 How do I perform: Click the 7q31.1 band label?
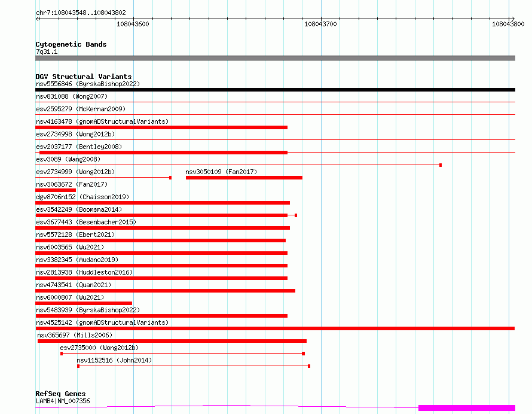pos(47,51)
